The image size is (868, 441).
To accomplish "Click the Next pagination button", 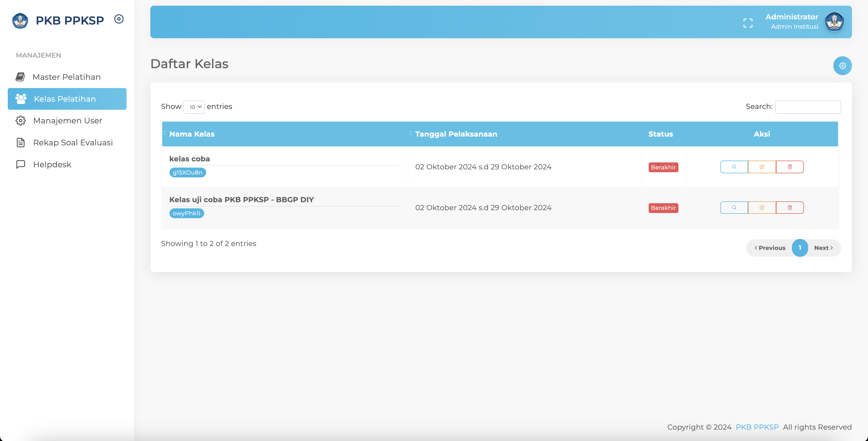I will (823, 248).
